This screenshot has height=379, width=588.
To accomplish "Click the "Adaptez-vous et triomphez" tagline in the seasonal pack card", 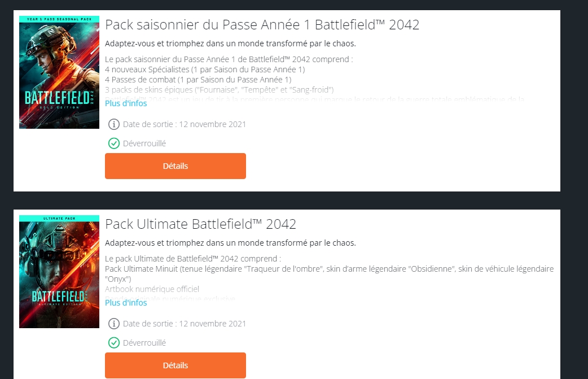I will 230,43.
